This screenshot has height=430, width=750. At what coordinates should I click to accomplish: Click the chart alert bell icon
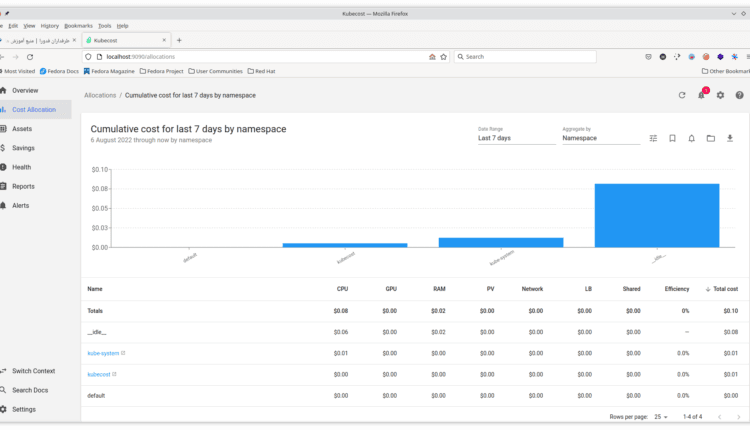click(692, 138)
